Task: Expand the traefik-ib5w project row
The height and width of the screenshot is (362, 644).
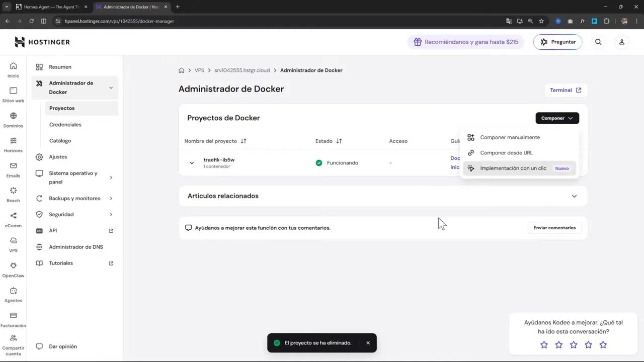Action: point(192,163)
